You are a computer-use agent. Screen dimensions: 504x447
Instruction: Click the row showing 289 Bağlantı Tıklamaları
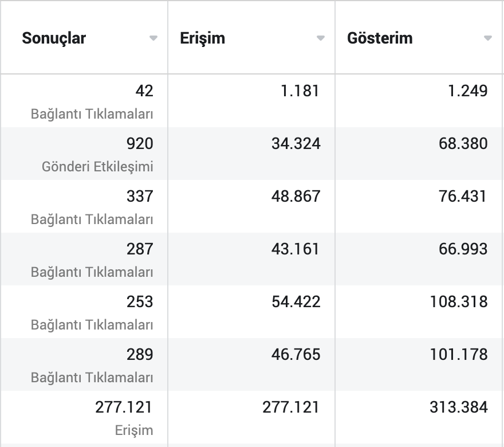tap(140, 355)
